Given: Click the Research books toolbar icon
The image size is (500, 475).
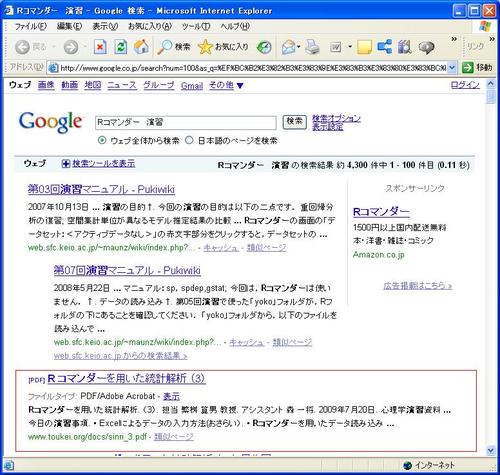Looking at the screenshot, I should [x=405, y=47].
